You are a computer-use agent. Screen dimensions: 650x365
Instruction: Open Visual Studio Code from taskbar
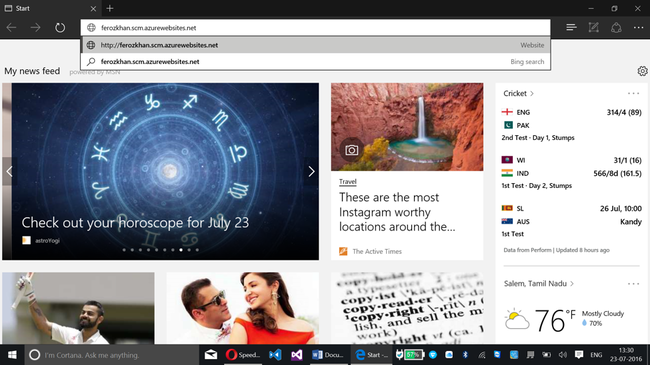pos(275,355)
